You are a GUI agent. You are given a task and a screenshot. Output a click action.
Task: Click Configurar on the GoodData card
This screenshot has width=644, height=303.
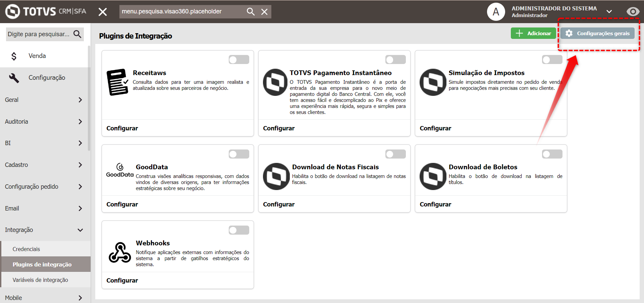(122, 204)
